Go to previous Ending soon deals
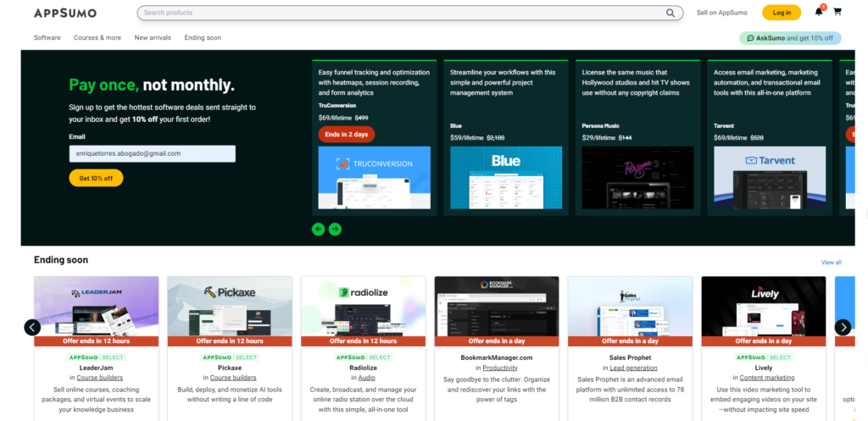This screenshot has height=421, width=868. point(32,328)
